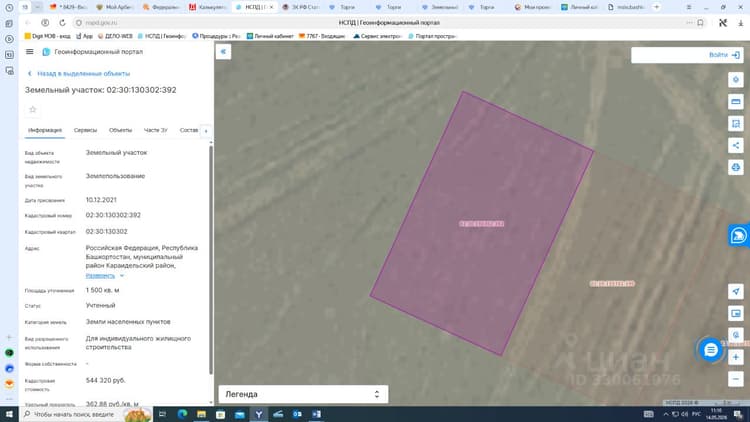
Task: Click the cadastral quarter 02:30:130302 value
Action: pyautogui.click(x=107, y=232)
